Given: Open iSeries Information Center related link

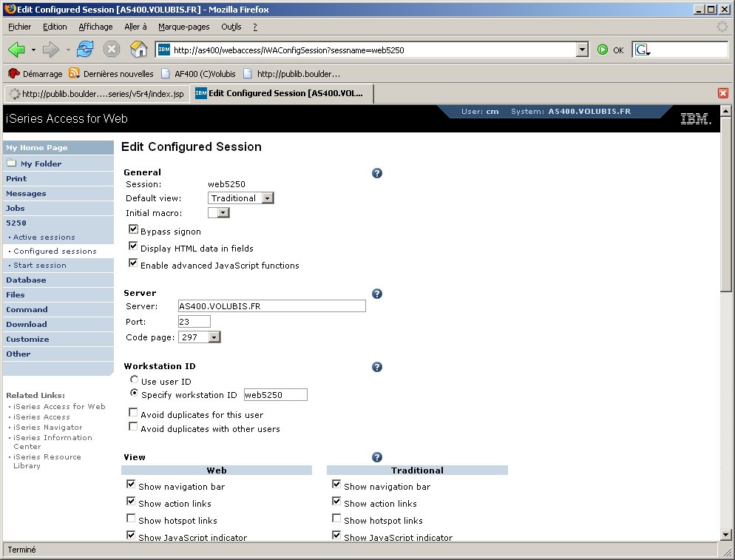Looking at the screenshot, I should pyautogui.click(x=52, y=442).
